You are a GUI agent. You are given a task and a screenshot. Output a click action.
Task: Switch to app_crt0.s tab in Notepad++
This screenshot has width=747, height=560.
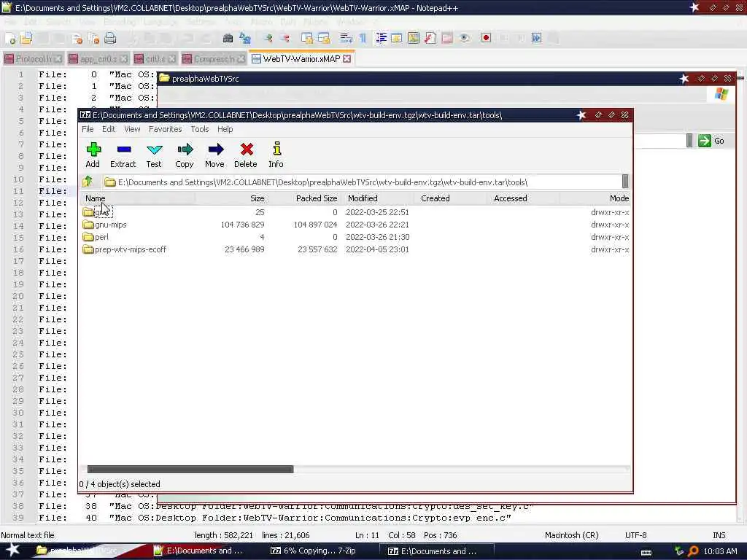[x=98, y=59]
